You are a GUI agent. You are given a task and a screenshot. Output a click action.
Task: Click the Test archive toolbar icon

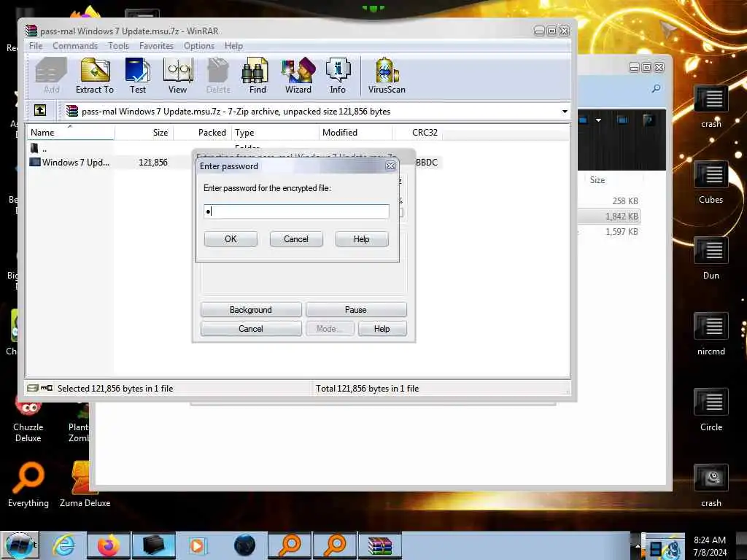138,76
